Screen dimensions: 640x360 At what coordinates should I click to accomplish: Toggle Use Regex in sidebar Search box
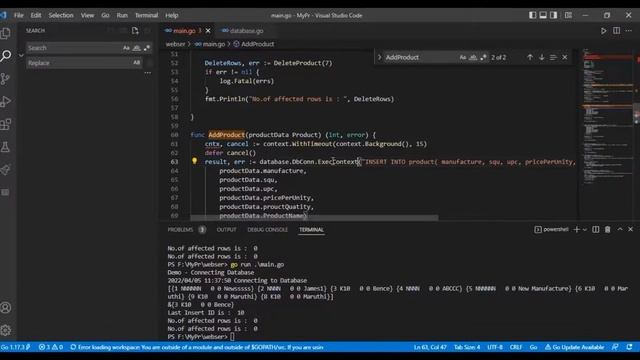coord(147,48)
